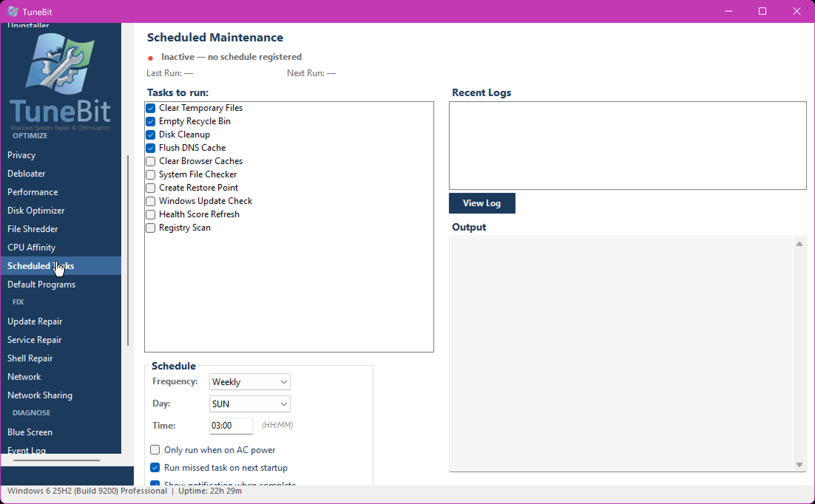
Task: Open the Privacy section
Action: (x=61, y=155)
